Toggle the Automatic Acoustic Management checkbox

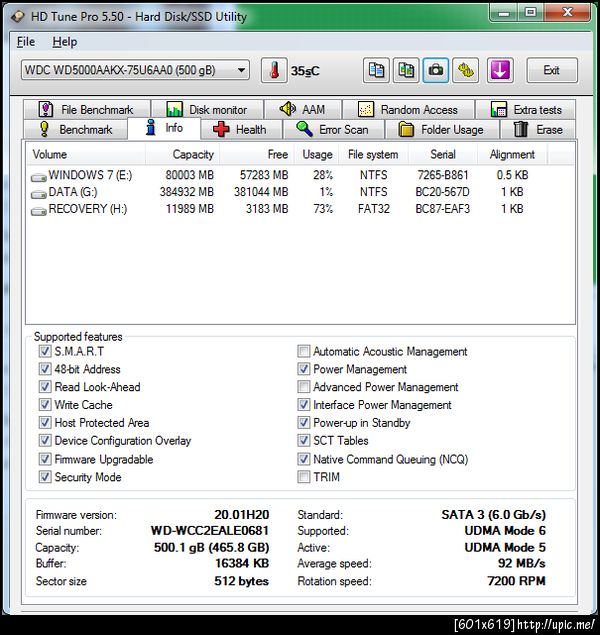point(304,351)
